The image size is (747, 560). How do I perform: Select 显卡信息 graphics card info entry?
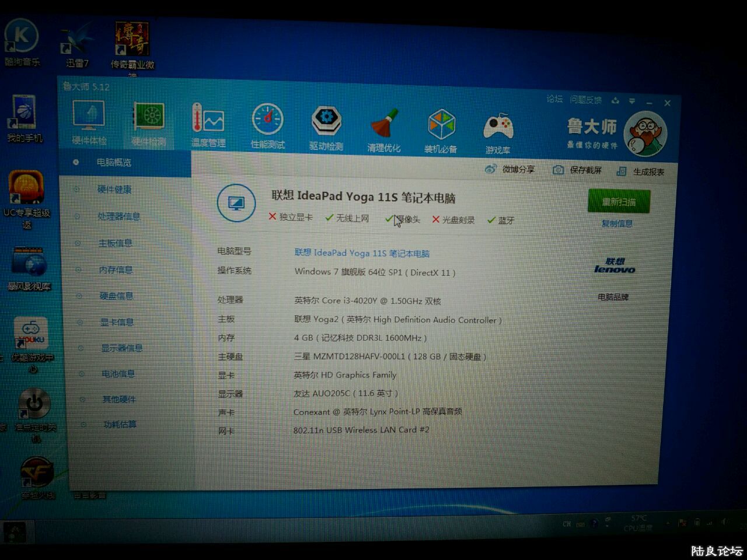(x=117, y=322)
